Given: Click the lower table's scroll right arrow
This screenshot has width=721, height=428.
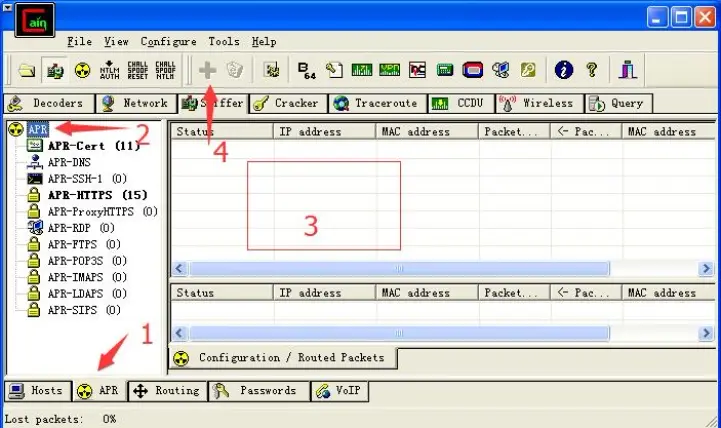Looking at the screenshot, I should click(706, 333).
